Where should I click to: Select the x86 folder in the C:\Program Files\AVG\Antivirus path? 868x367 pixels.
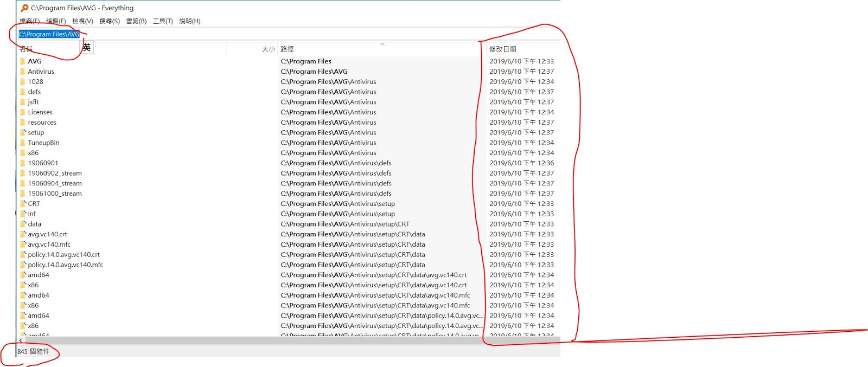pos(33,153)
